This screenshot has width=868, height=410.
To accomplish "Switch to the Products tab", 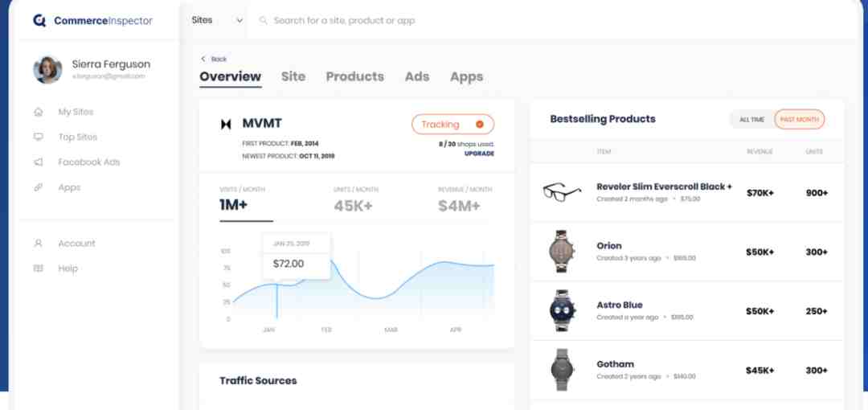I will [355, 76].
